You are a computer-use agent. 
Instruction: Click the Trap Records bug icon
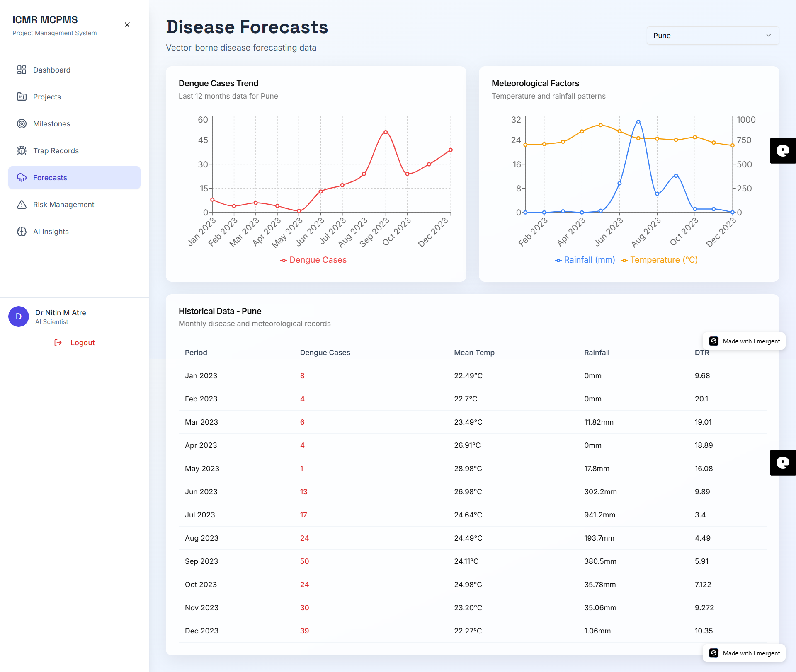pyautogui.click(x=22, y=150)
